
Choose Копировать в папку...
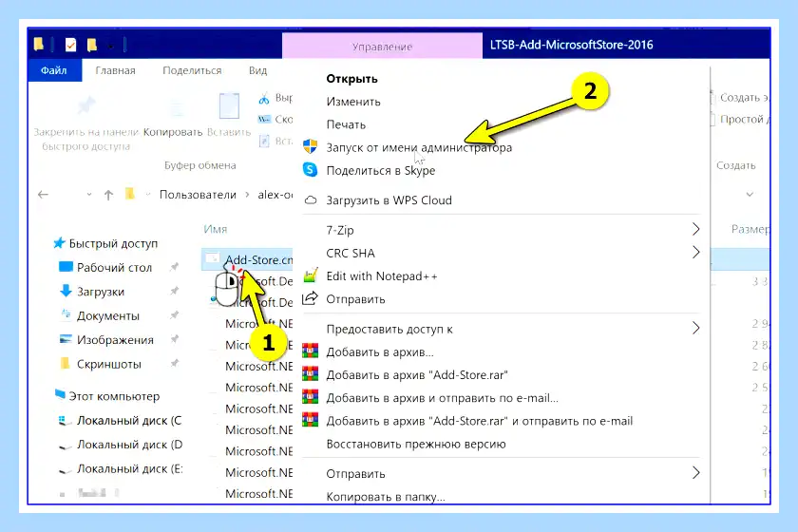tap(386, 497)
